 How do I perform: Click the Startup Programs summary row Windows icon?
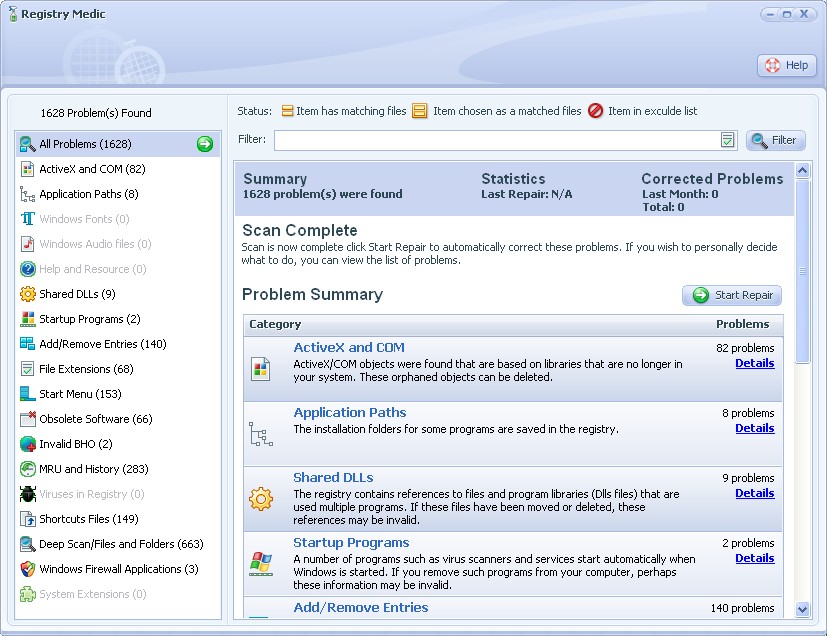pyautogui.click(x=261, y=564)
